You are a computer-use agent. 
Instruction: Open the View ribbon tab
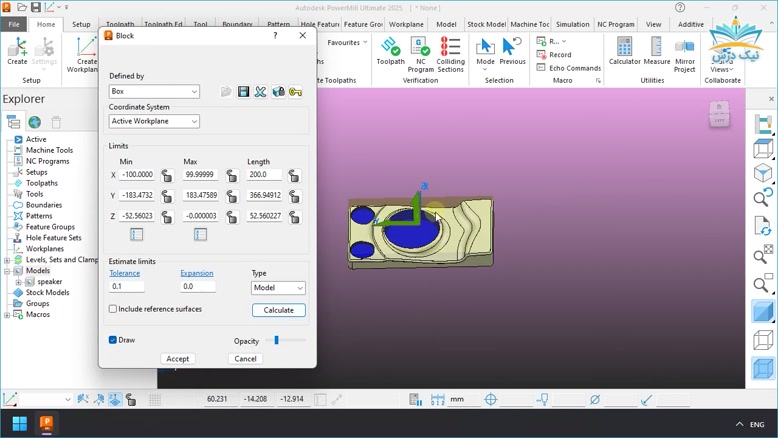(x=653, y=24)
